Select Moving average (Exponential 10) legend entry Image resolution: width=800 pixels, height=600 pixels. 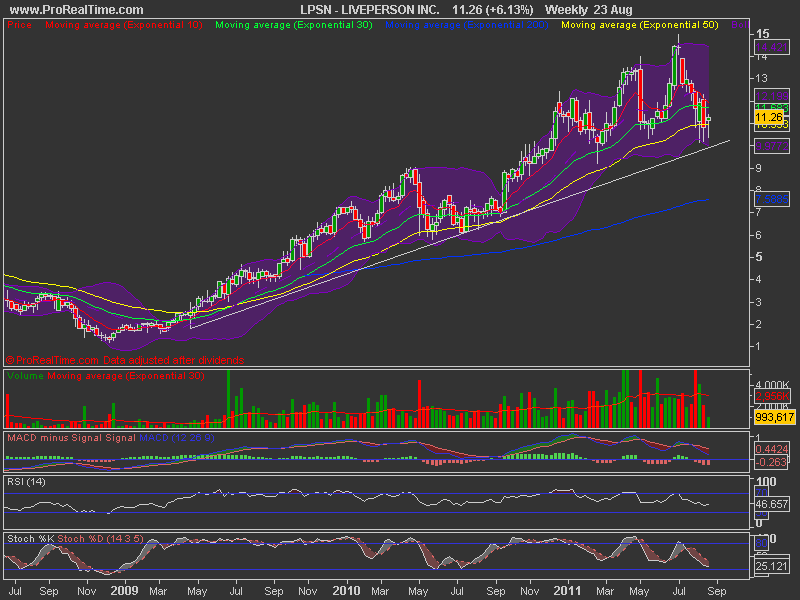[x=123, y=24]
